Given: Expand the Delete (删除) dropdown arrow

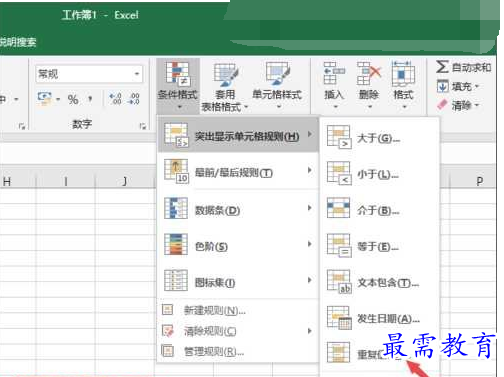Looking at the screenshot, I should [x=370, y=107].
